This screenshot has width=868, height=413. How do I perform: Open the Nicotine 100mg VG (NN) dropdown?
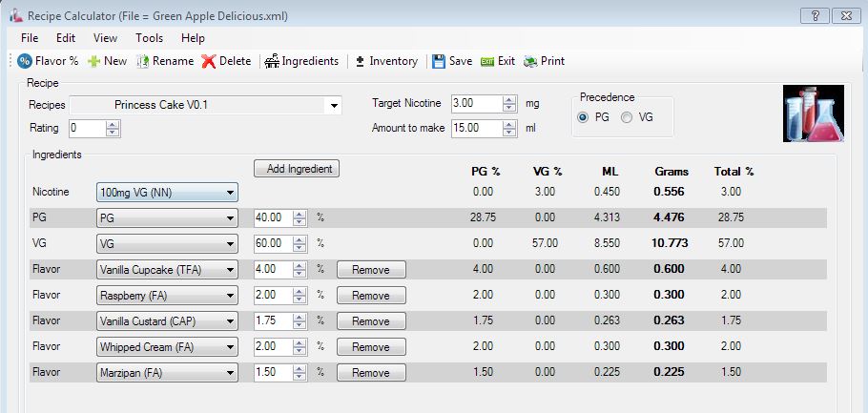coord(230,193)
